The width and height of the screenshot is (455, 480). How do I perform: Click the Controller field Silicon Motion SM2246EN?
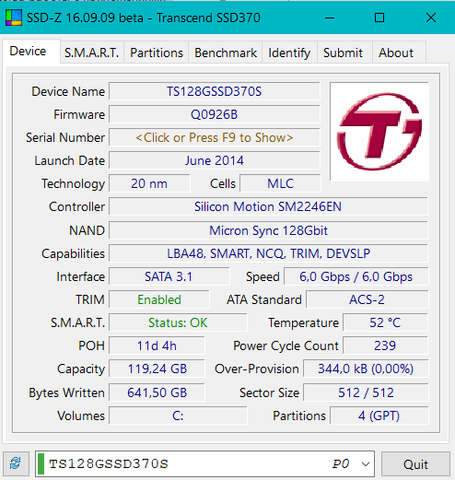pyautogui.click(x=268, y=207)
